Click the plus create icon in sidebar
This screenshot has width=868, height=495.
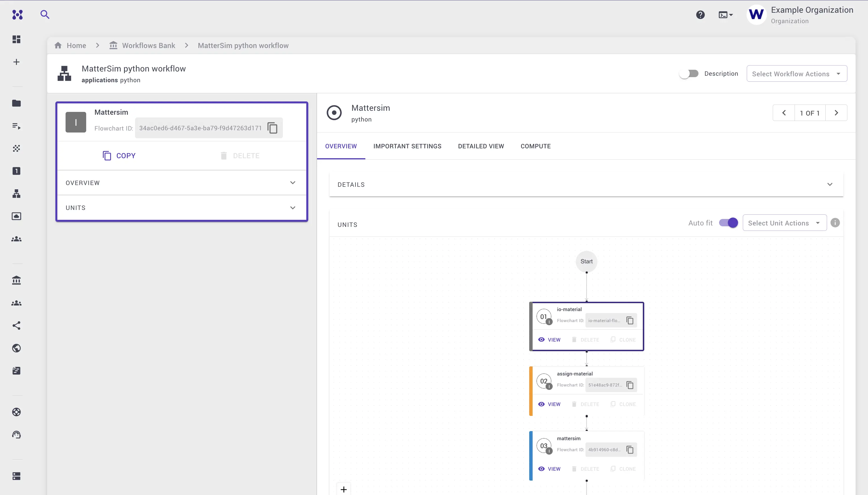click(16, 62)
